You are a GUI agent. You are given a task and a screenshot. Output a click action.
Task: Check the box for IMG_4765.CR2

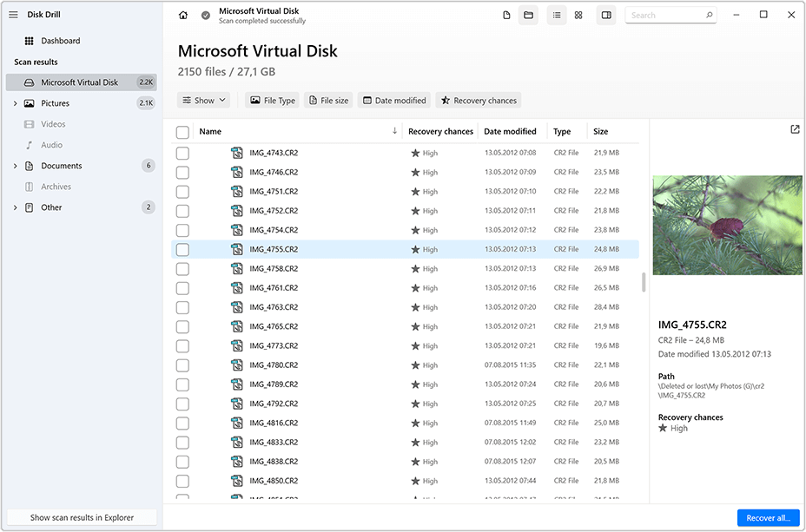tap(182, 326)
